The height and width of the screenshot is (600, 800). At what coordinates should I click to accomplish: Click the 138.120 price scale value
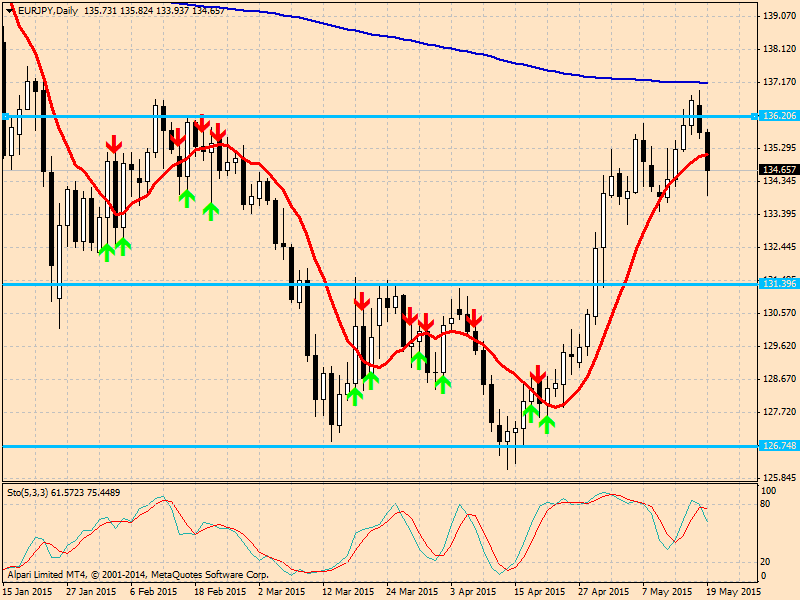[779, 49]
